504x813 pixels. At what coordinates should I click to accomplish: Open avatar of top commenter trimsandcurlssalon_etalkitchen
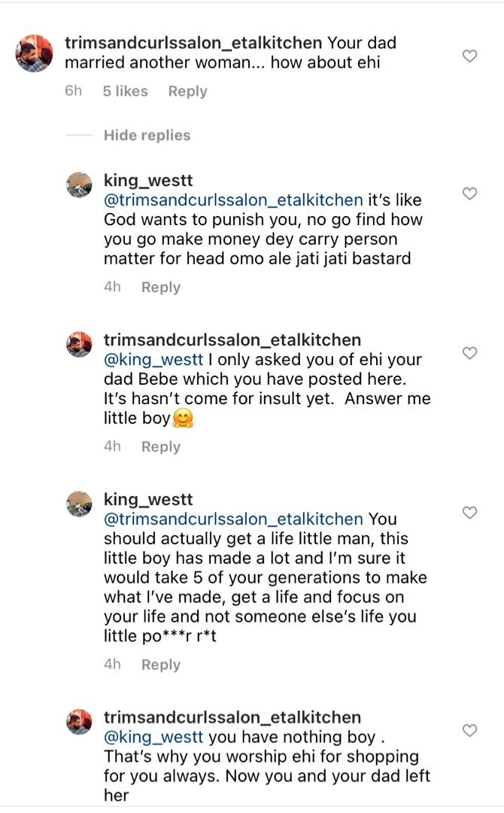35,53
